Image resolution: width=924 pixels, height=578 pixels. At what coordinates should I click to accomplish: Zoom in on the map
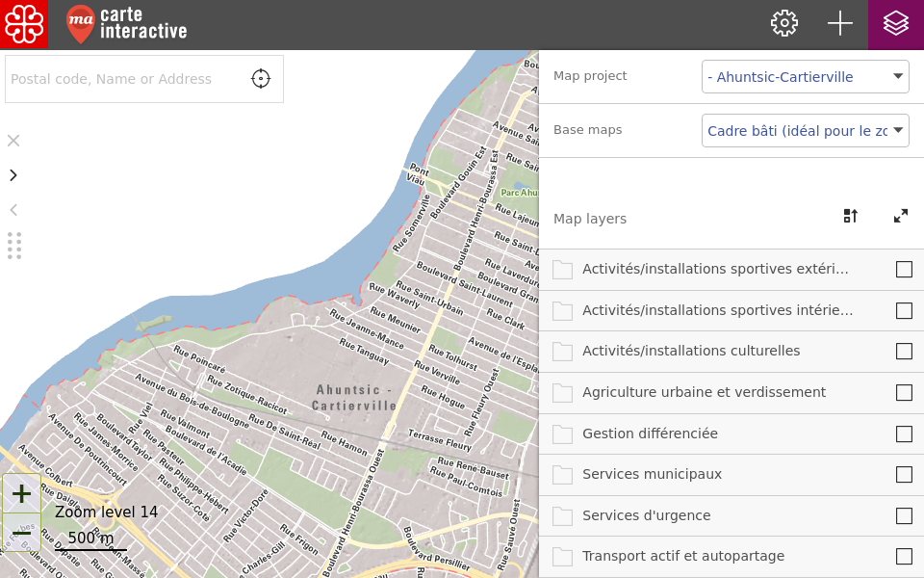pyautogui.click(x=21, y=493)
